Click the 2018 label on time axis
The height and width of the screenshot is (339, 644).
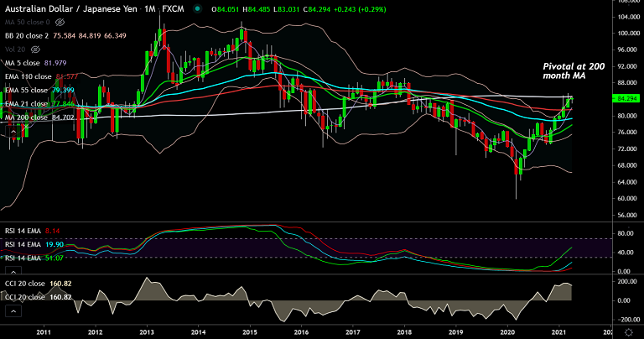(x=404, y=332)
